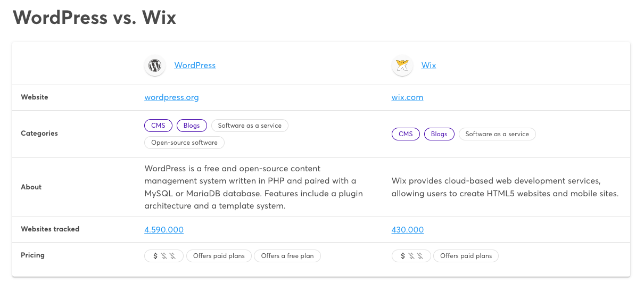644x291 pixels.
Task: Select WordPress Software as a service tag
Action: pos(250,126)
